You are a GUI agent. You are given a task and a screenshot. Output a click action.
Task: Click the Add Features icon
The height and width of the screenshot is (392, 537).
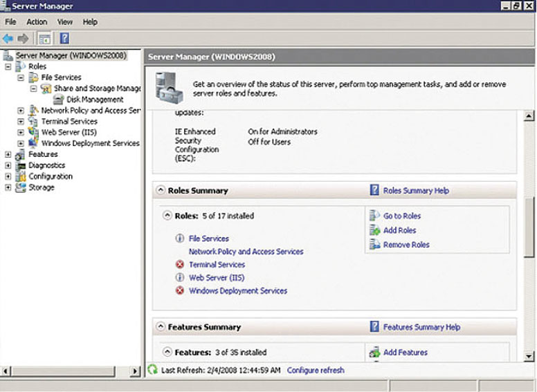(374, 353)
